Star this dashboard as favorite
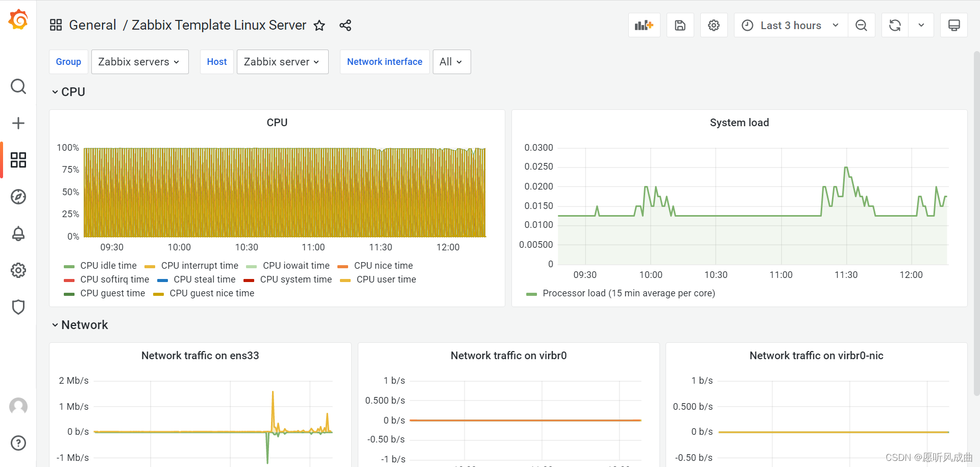The image size is (980, 467). [x=320, y=25]
